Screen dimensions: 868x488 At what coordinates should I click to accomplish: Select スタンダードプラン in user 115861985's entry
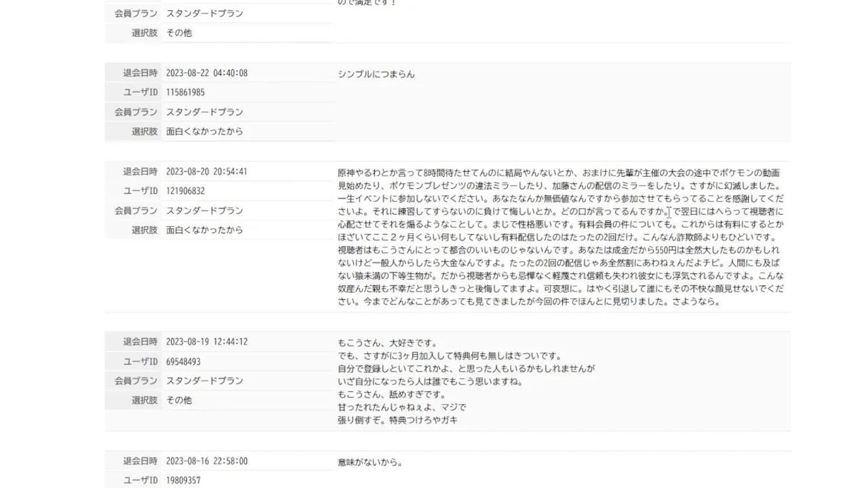tap(204, 112)
